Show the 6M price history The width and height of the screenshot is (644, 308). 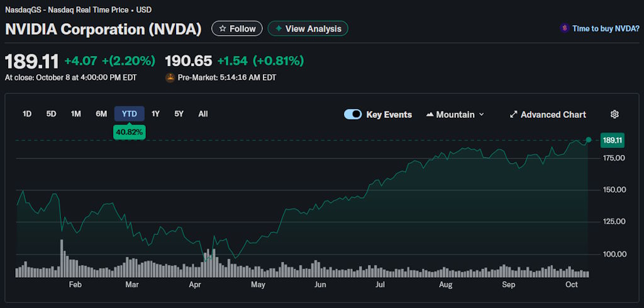click(101, 114)
